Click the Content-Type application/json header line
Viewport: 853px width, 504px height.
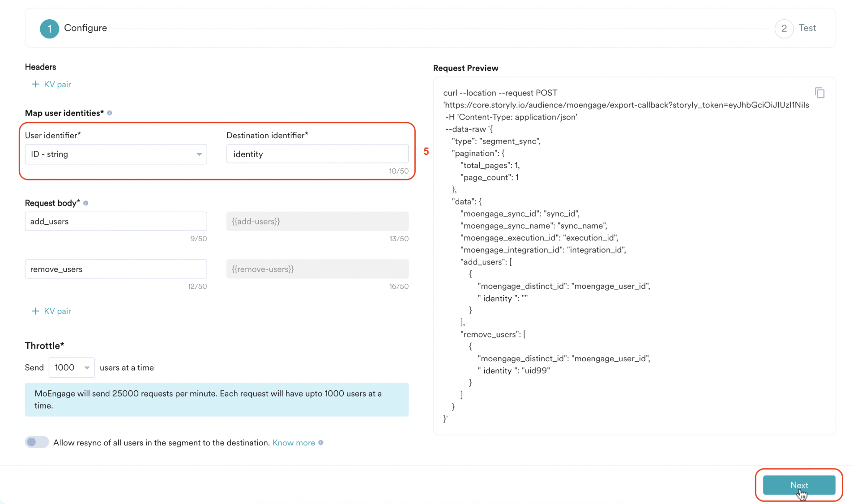point(511,117)
